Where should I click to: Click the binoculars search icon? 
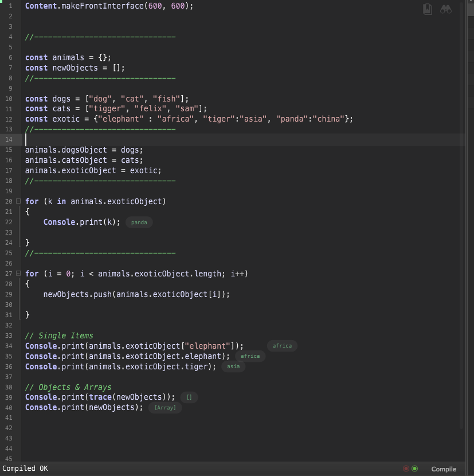[446, 9]
